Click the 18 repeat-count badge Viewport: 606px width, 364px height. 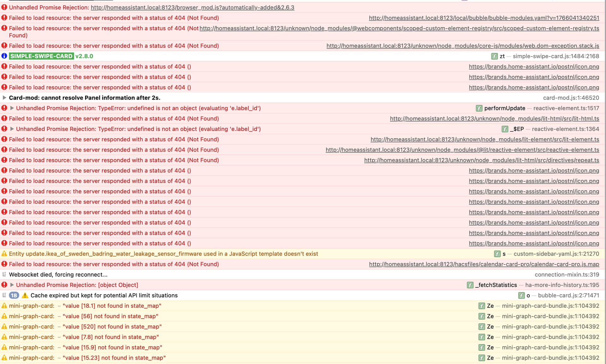click(14, 296)
